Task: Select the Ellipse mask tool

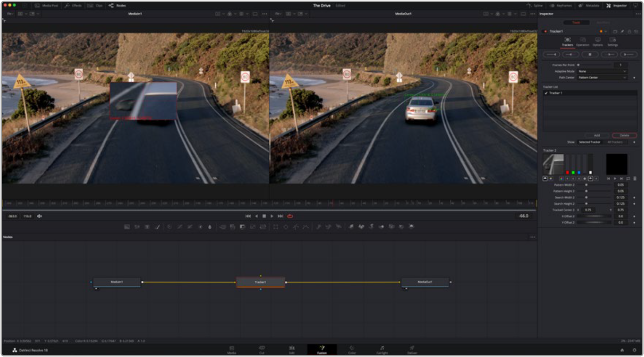Action: (x=286, y=227)
